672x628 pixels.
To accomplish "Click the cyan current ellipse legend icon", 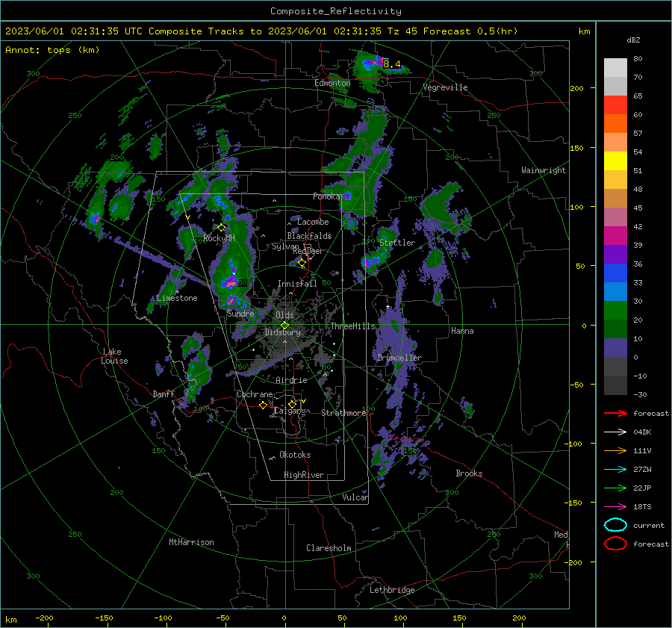I will [615, 525].
